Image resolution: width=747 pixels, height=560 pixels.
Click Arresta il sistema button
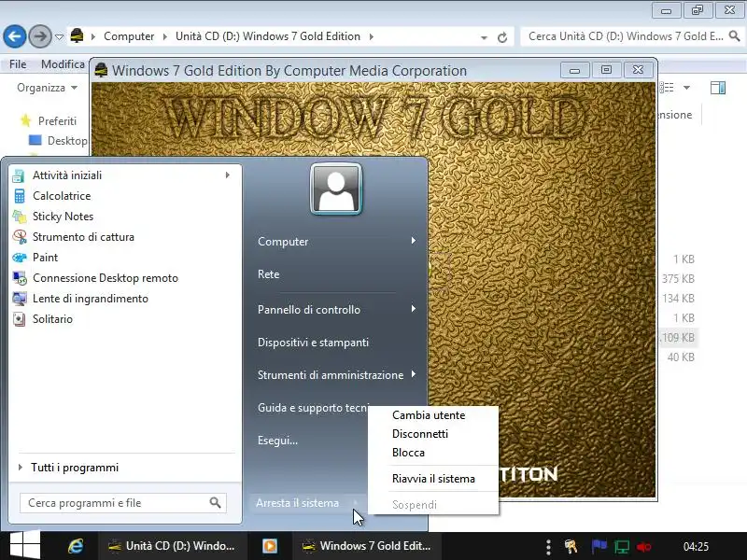(x=298, y=503)
